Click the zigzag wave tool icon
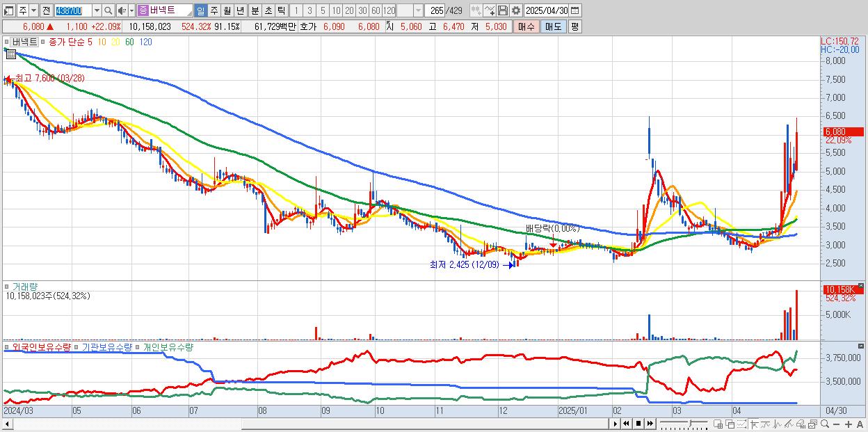Screen dimensions: 868x432 click(x=778, y=424)
